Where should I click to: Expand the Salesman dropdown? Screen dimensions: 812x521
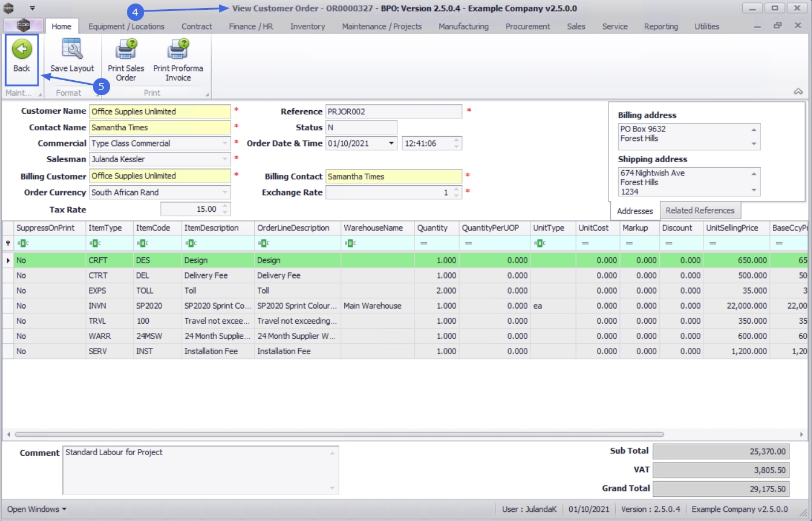click(x=225, y=159)
